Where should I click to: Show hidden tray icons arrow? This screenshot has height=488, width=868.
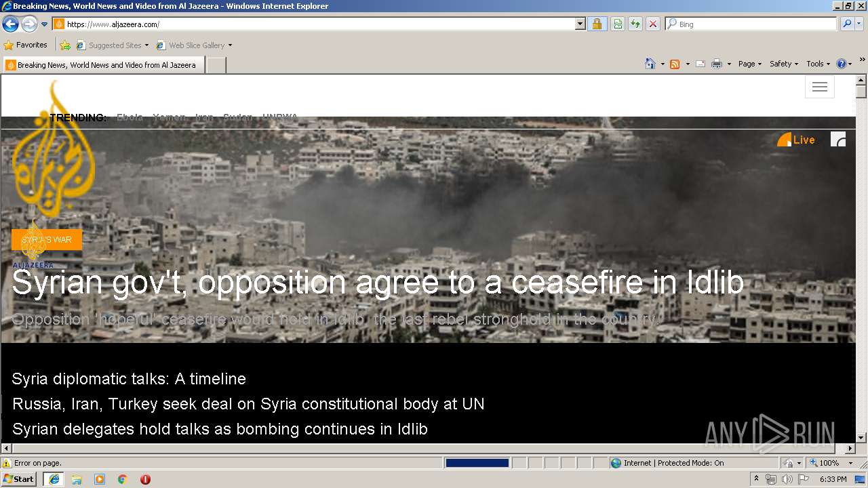tap(757, 479)
